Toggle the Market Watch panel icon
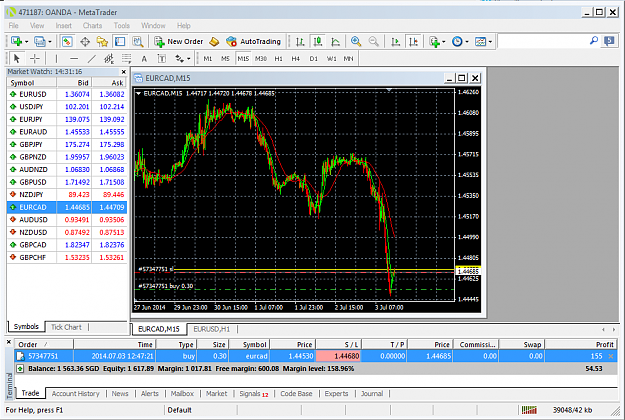625x420 pixels. point(67,41)
